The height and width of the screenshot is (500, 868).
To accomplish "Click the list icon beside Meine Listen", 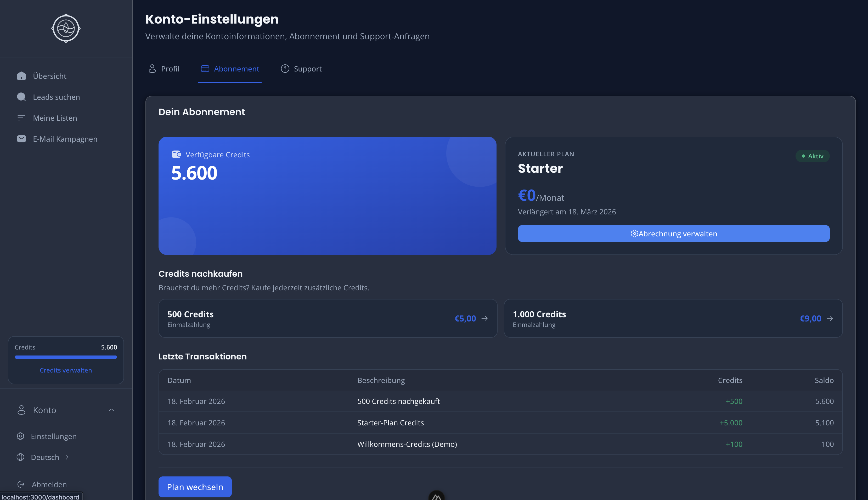I will pyautogui.click(x=21, y=118).
